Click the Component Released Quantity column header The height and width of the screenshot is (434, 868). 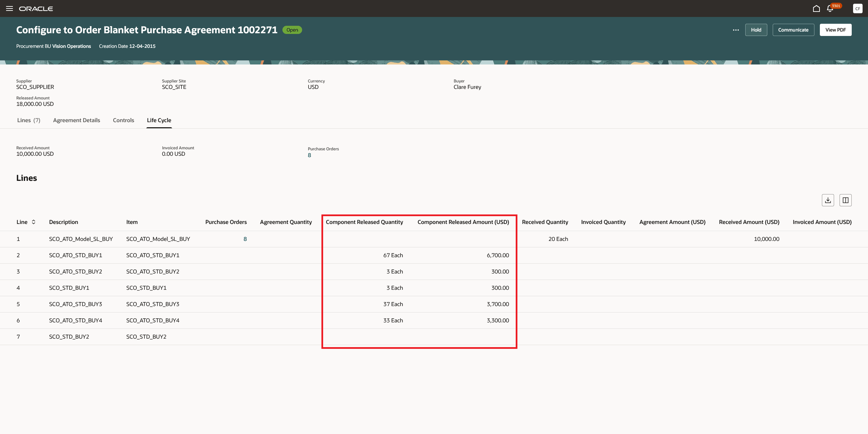364,222
